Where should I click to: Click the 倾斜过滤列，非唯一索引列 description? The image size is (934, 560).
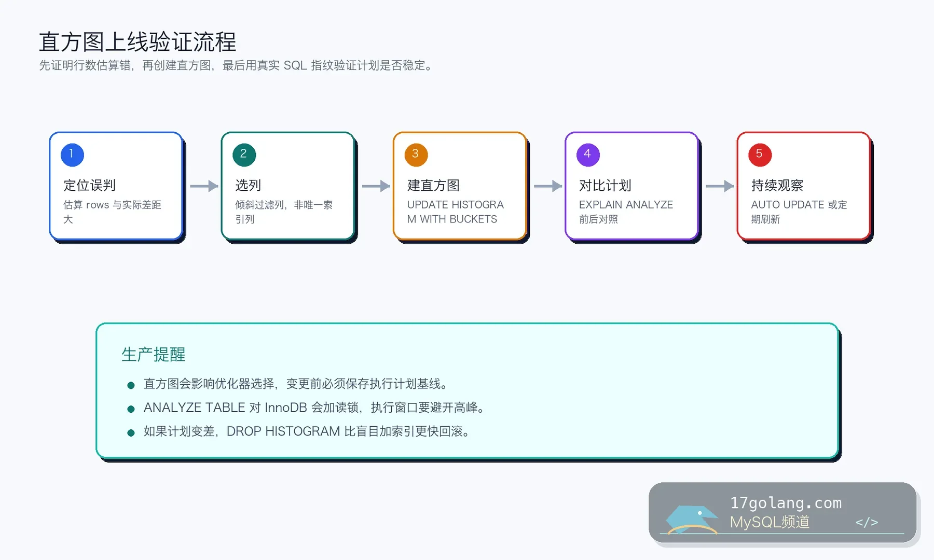tap(284, 212)
